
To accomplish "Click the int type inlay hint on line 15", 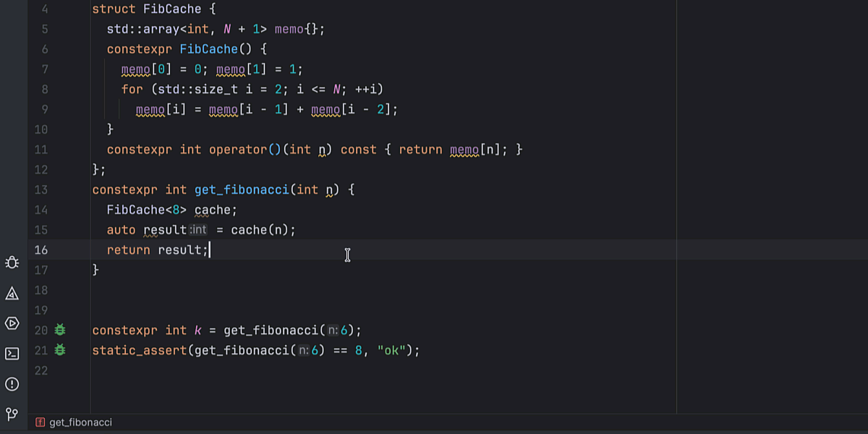I will coord(198,229).
